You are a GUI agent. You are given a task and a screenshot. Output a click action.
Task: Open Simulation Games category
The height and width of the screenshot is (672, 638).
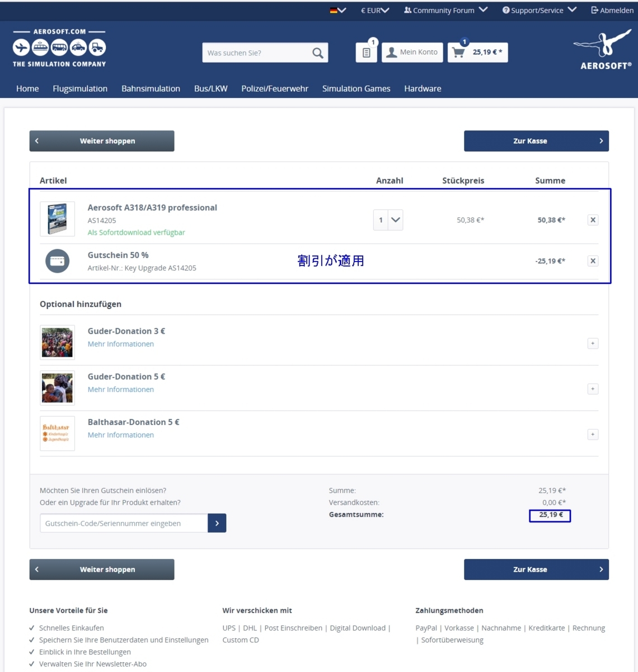(356, 88)
